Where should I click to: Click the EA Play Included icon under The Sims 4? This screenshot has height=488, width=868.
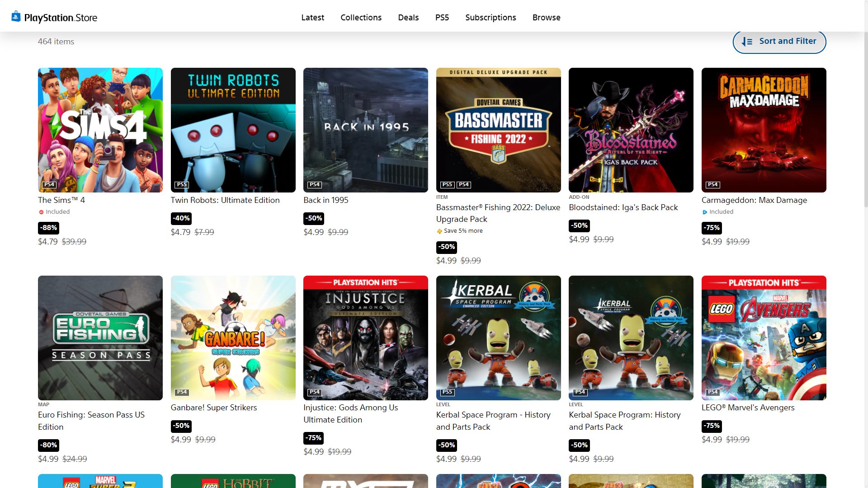(41, 212)
